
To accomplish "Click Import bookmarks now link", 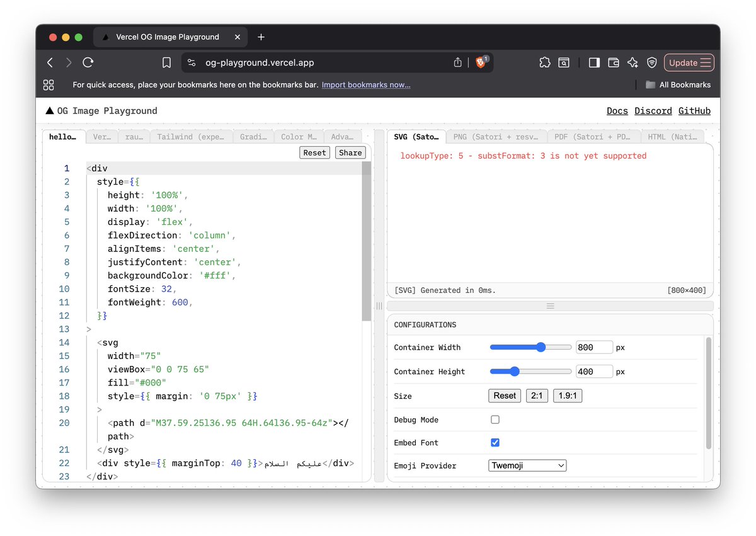I will (x=366, y=84).
